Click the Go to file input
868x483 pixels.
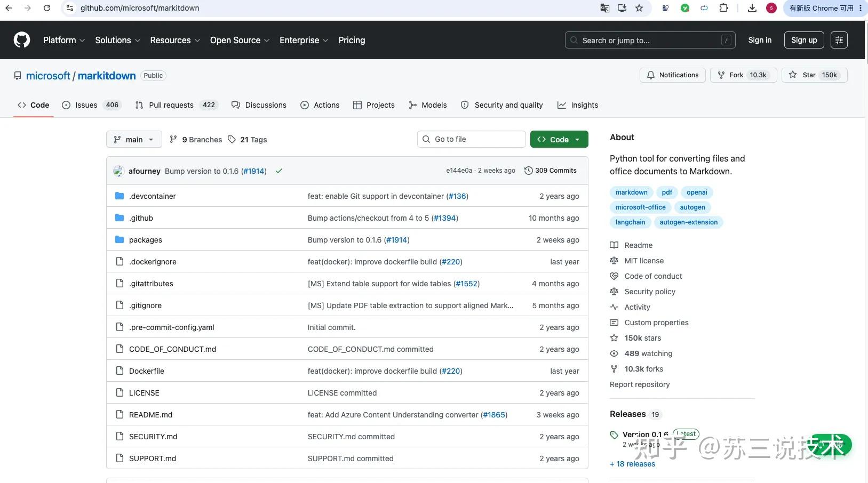pyautogui.click(x=472, y=139)
